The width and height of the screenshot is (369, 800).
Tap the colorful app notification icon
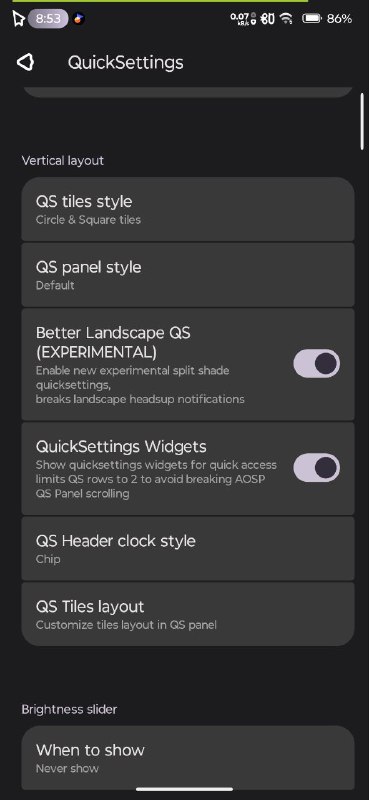tap(78, 19)
